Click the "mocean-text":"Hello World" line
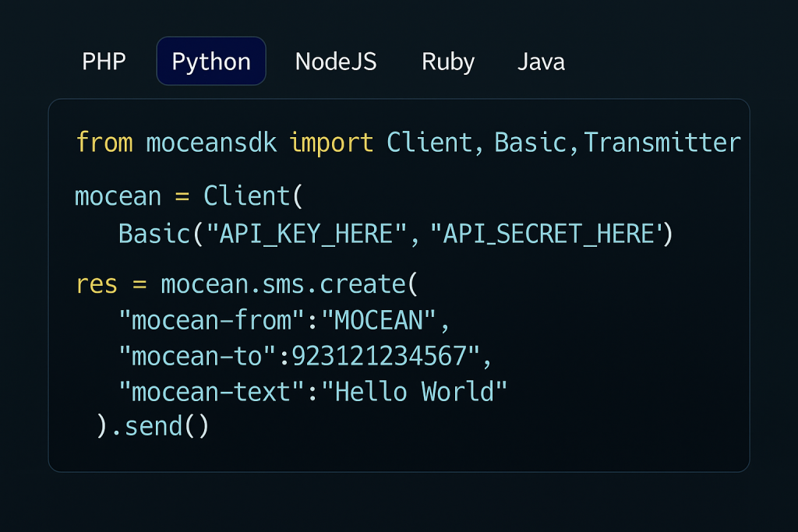798x532 pixels. (312, 392)
